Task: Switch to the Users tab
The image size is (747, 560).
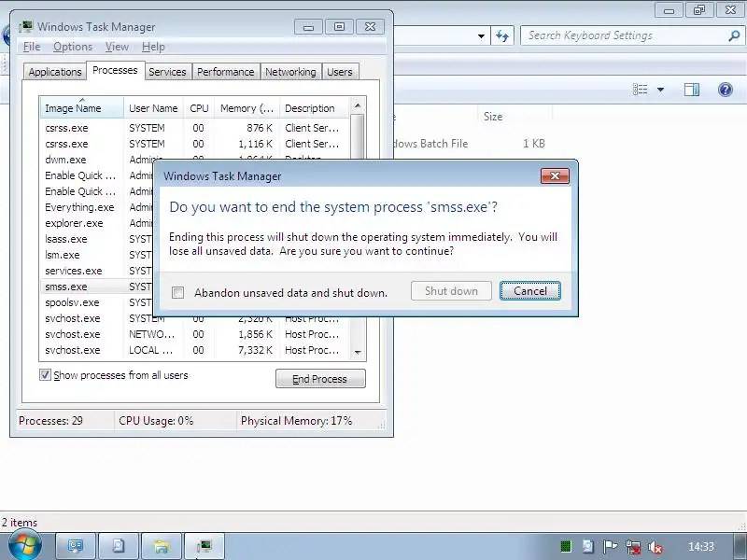Action: pos(340,72)
